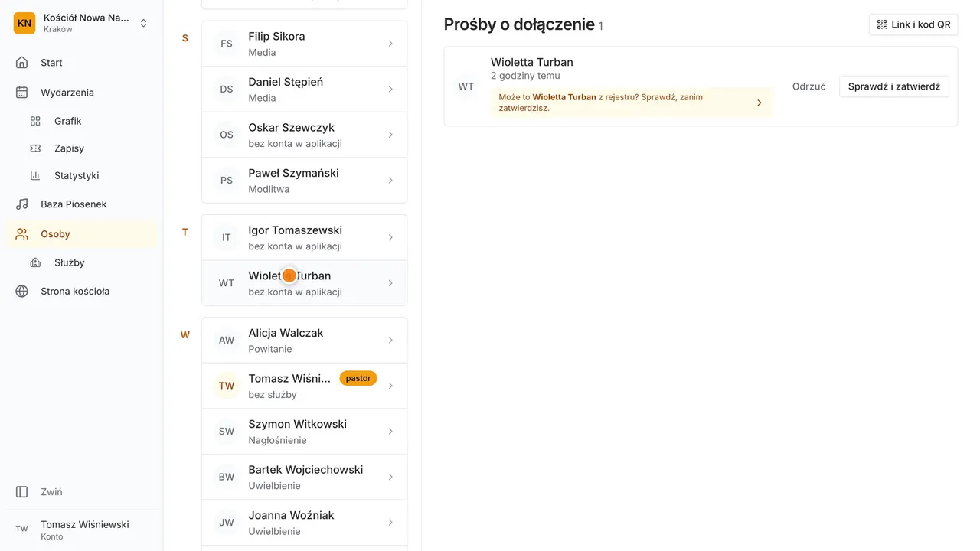Click the pastor badge on Tomasz Wiśni...
This screenshot has height=551, width=980.
pyautogui.click(x=358, y=378)
